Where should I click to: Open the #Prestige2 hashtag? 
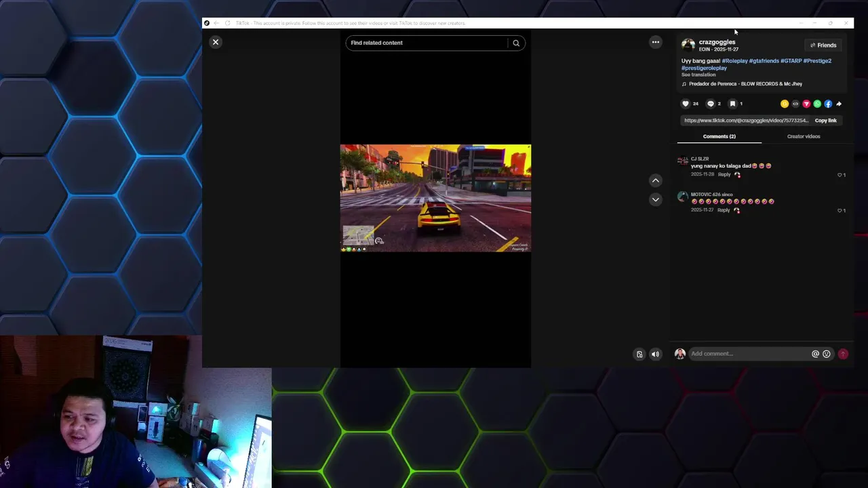tap(817, 61)
